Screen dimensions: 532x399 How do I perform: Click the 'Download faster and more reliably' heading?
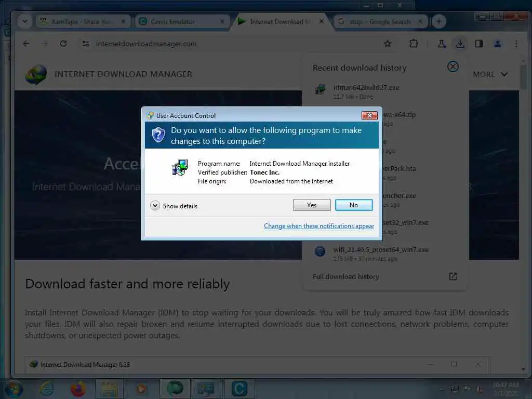pos(128,284)
